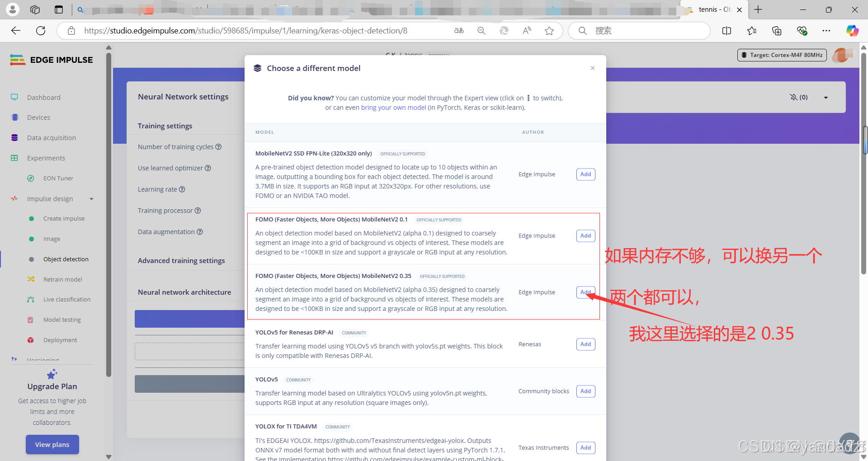The image size is (868, 461).
Task: Click the Impulse design pulse icon
Action: (x=14, y=198)
